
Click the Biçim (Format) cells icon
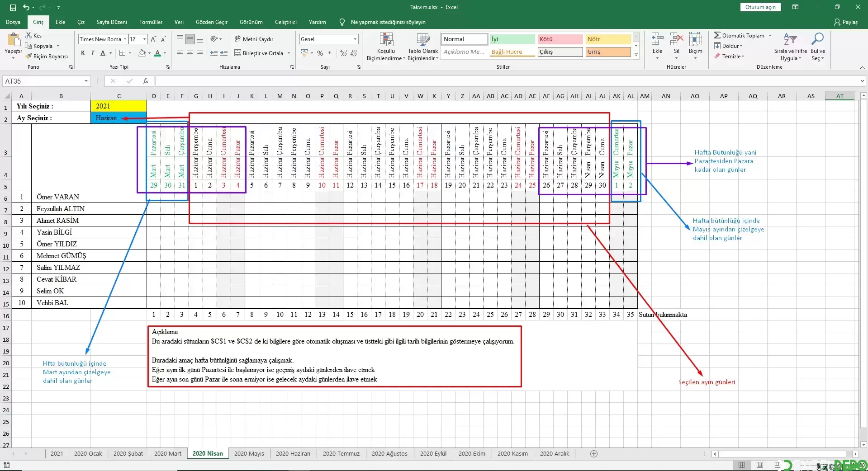[696, 40]
